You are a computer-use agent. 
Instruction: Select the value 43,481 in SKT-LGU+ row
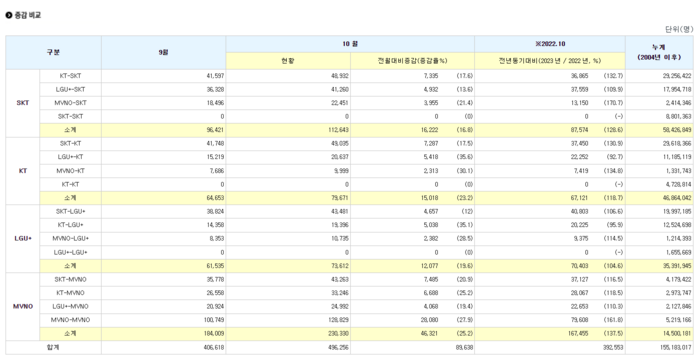[x=340, y=212]
